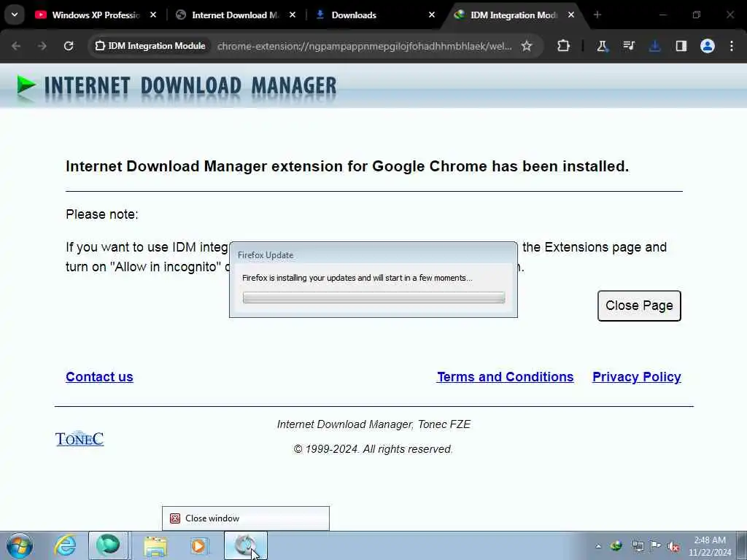Switch to the Windows XP Professional YouTube tab
Screen dimensions: 747x560
(96, 15)
